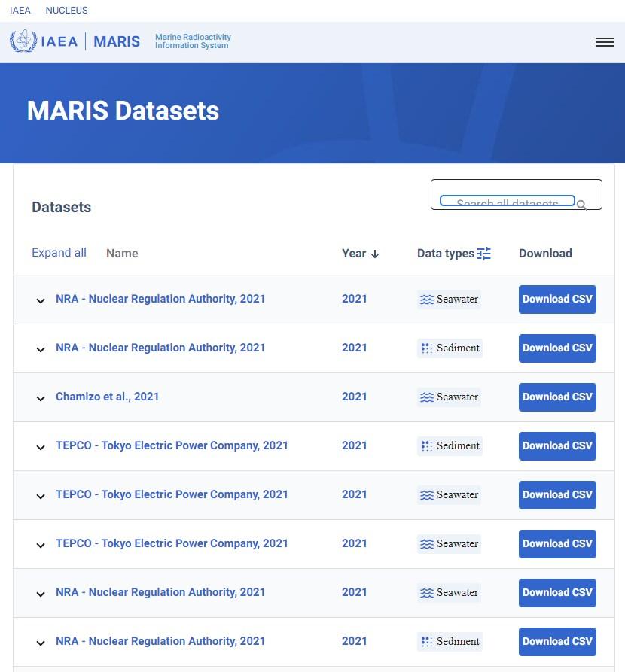Click the Download column header
625x672 pixels.
coord(545,254)
